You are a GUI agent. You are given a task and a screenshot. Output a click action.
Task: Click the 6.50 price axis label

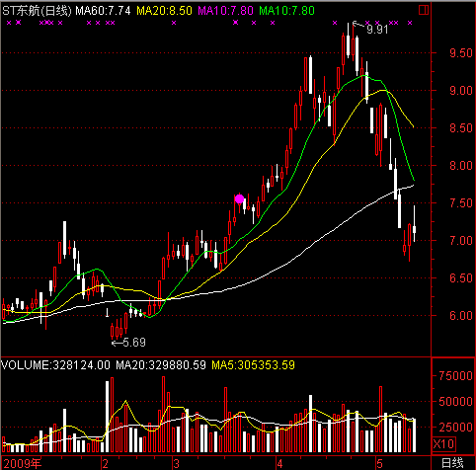point(461,278)
